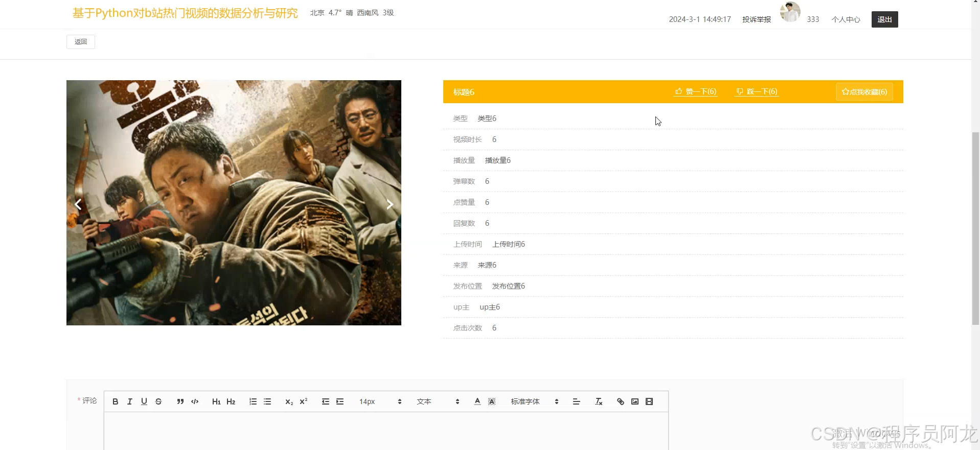Open 标准字体 font family dropdown
Image resolution: width=980 pixels, height=450 pixels.
pos(535,401)
